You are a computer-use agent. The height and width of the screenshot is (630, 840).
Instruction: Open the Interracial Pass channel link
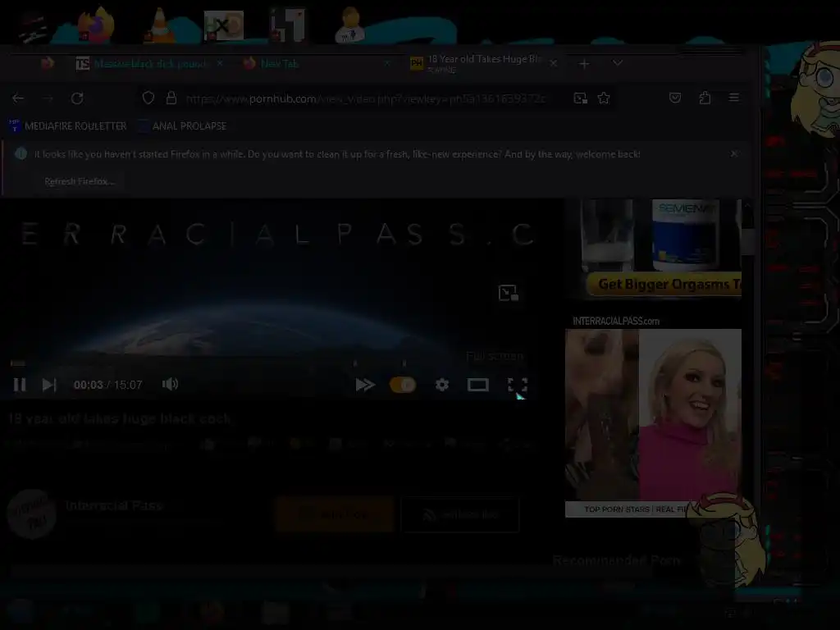pos(114,505)
